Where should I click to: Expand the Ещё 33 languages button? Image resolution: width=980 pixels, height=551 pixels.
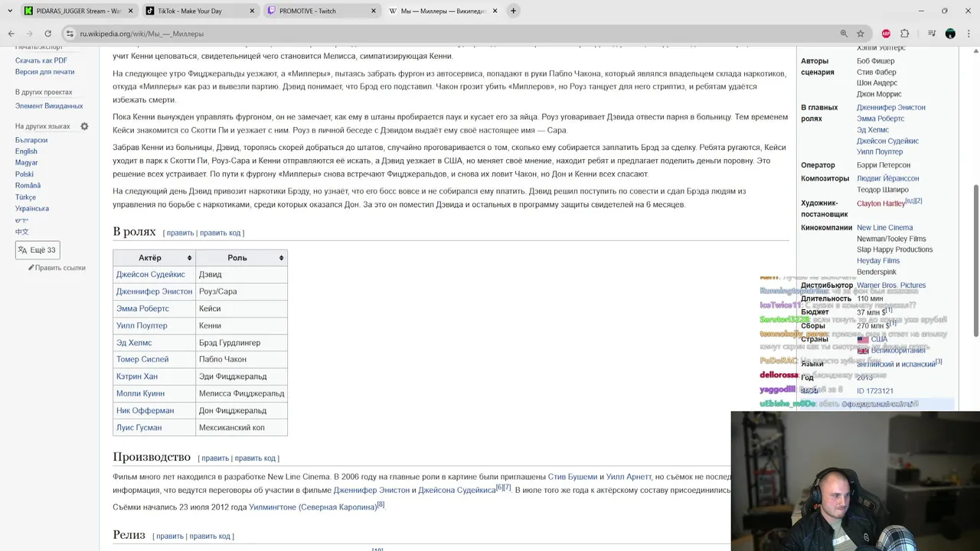(38, 250)
